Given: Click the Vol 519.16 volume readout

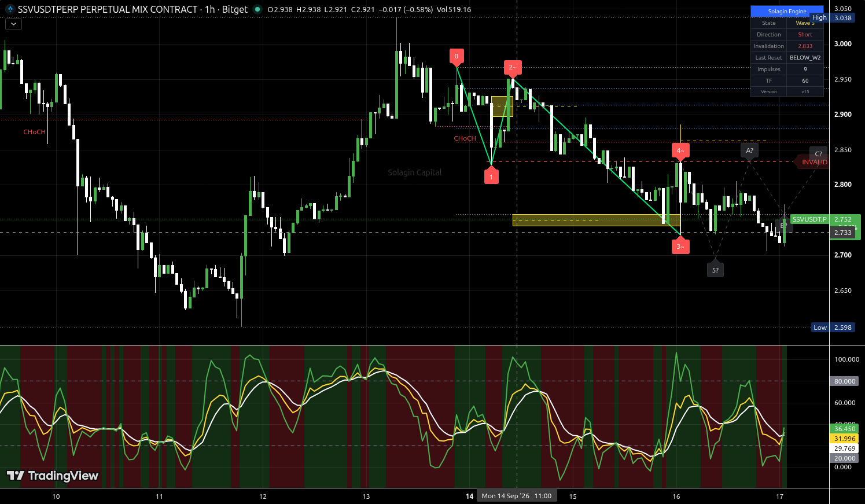Looking at the screenshot, I should point(454,10).
